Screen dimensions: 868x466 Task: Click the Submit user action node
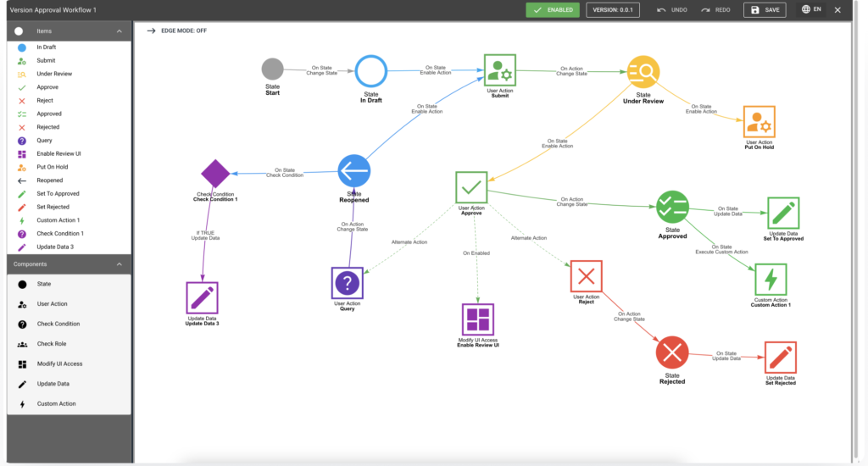coord(500,70)
